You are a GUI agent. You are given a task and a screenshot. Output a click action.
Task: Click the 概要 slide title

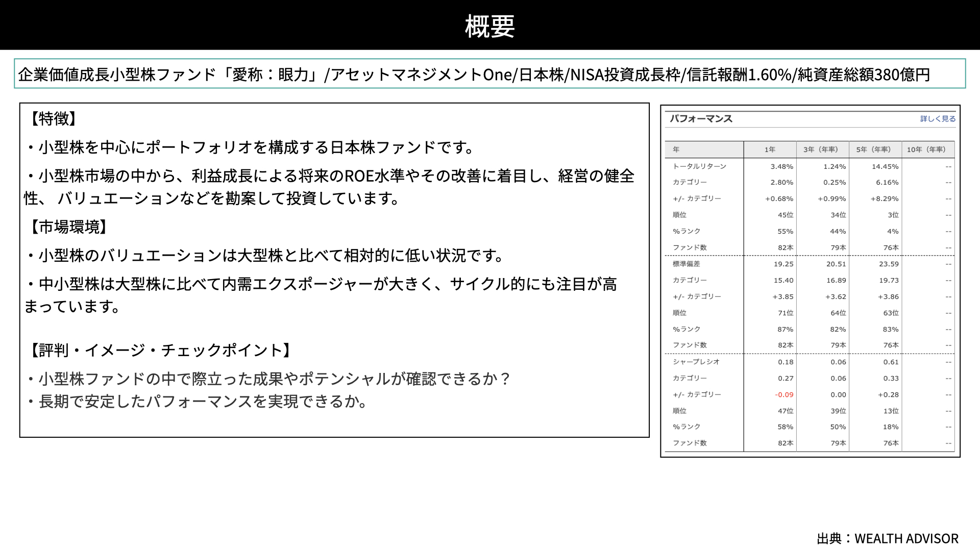click(x=490, y=26)
